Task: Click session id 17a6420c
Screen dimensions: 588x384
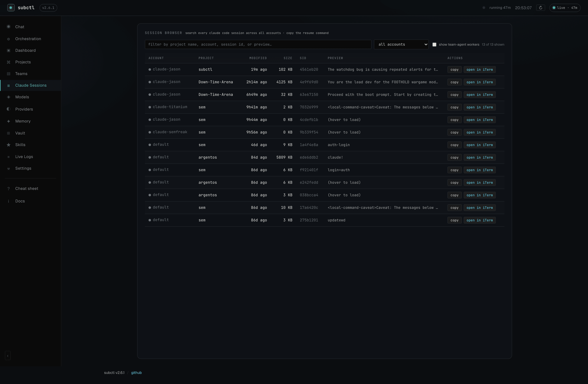Action: (309, 208)
